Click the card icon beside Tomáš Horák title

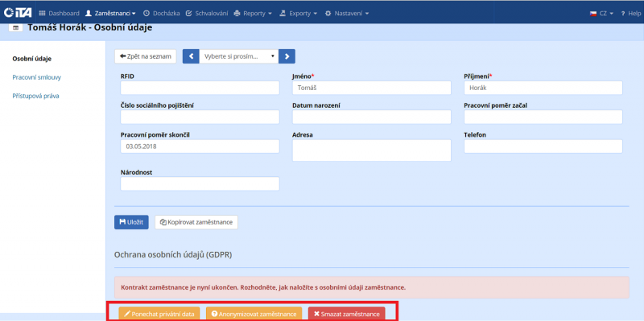coord(15,28)
